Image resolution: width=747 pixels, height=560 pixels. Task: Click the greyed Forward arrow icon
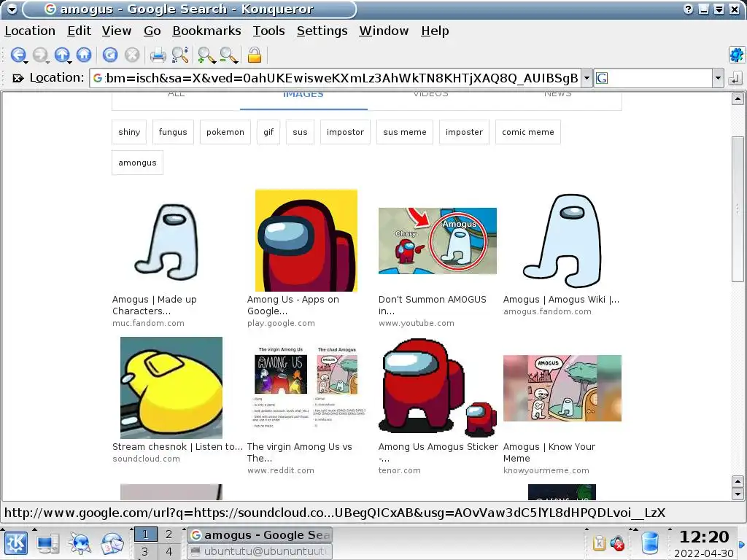pyautogui.click(x=40, y=55)
